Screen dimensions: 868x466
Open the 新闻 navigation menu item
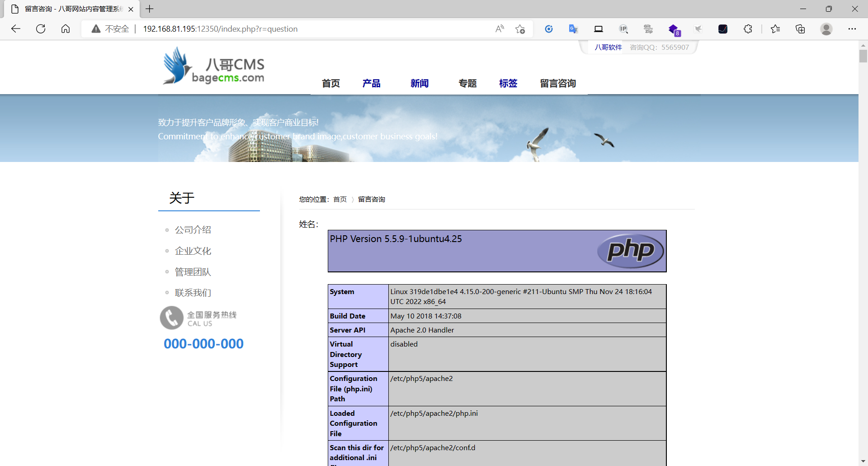coord(420,83)
